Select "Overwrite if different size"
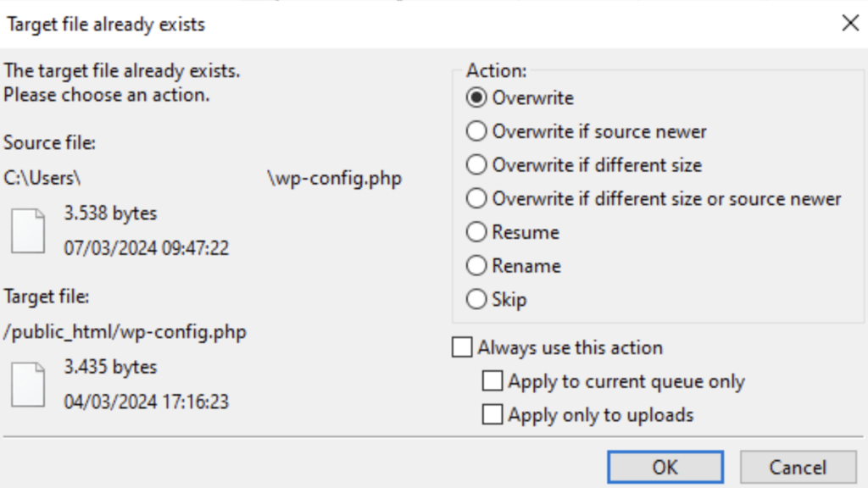 [x=476, y=164]
